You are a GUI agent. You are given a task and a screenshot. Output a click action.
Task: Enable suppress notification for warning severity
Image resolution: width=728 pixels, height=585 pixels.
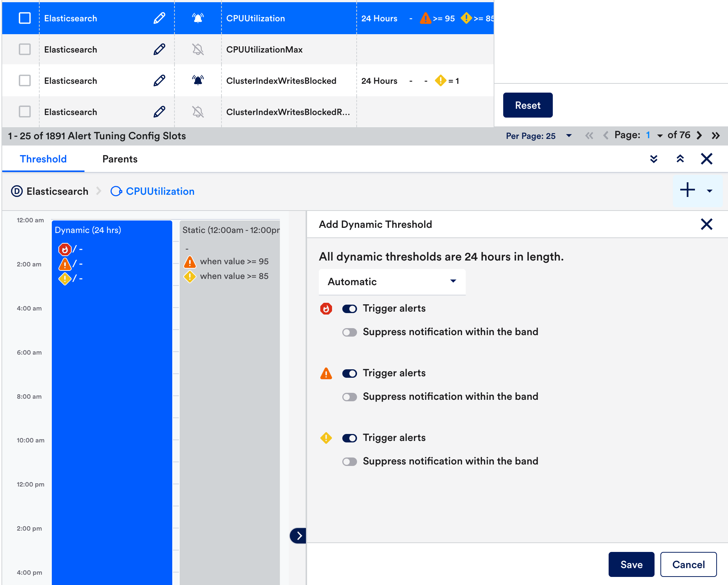349,462
